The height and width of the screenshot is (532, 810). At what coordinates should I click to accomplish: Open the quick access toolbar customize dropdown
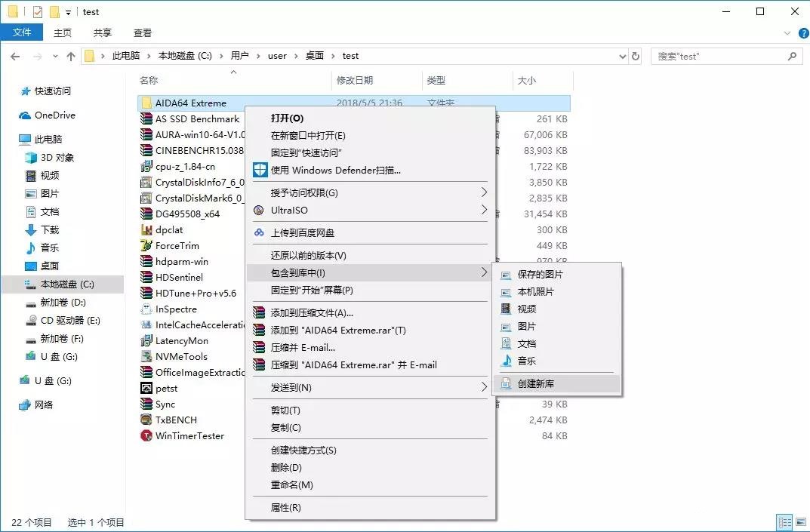pos(66,11)
